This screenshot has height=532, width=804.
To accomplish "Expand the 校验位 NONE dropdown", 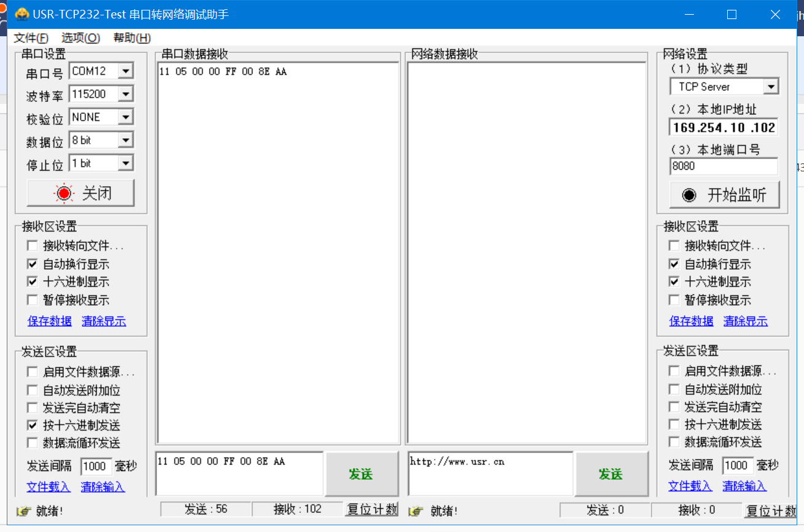I will click(x=125, y=117).
